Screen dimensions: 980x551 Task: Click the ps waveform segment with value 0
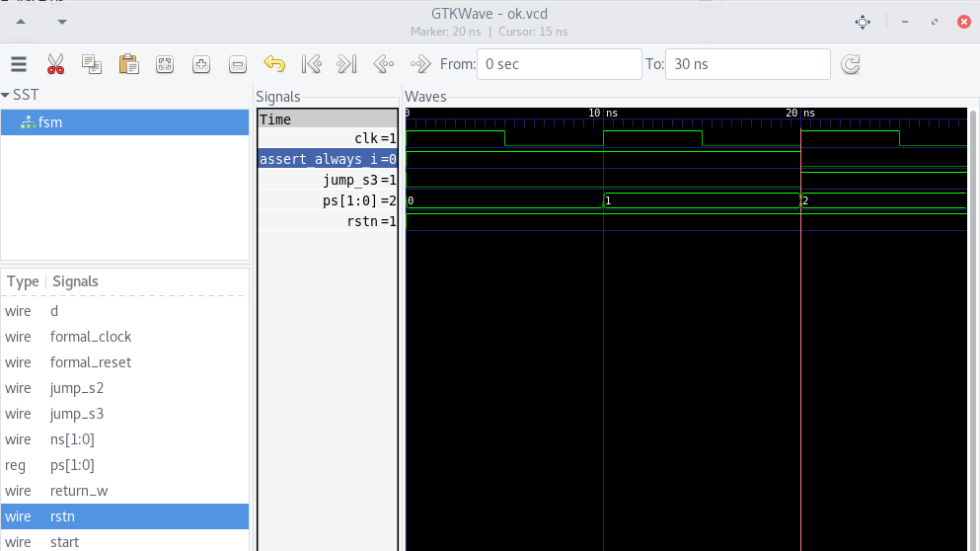(504, 200)
